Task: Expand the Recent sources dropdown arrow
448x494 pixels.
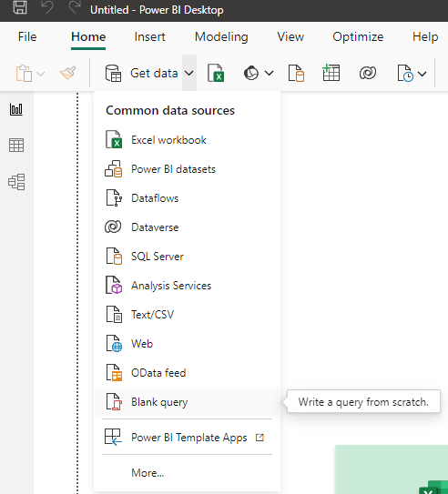Action: point(423,74)
